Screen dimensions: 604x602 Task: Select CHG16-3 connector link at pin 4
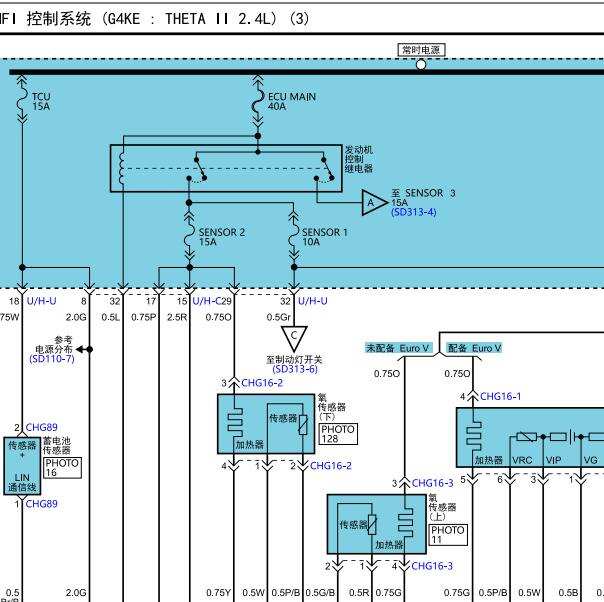pyautogui.click(x=432, y=566)
